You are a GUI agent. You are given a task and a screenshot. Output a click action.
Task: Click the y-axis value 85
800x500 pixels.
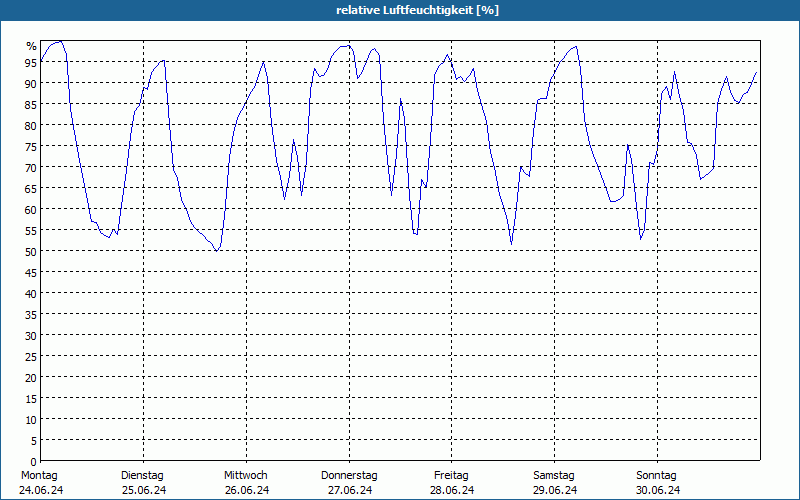[x=31, y=105]
